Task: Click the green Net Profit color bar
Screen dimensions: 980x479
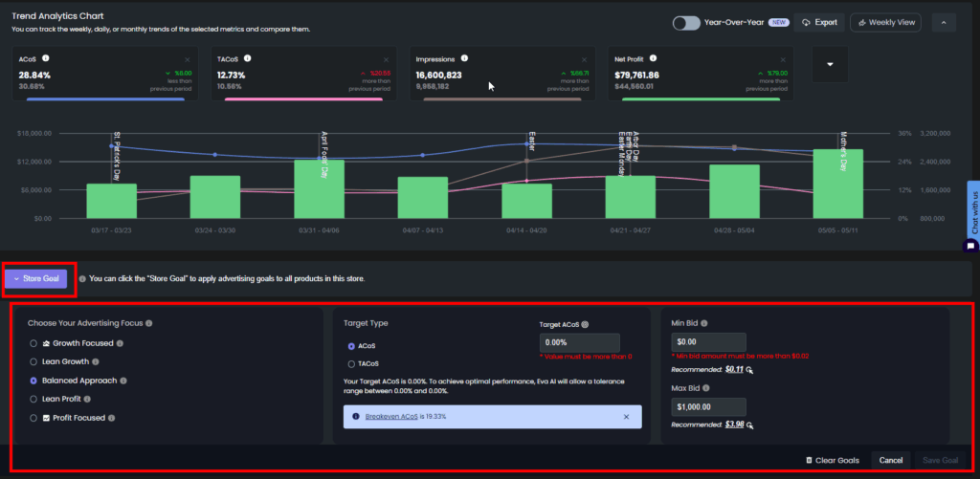Action: [x=701, y=99]
